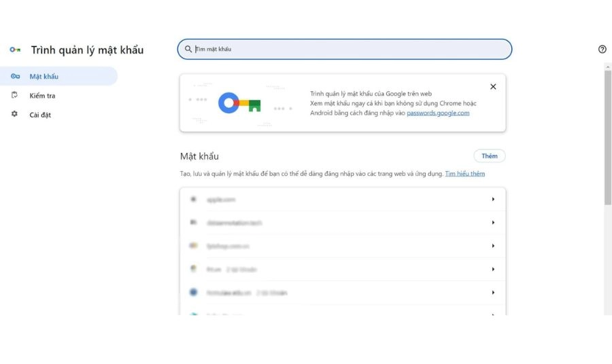
Task: Focus the Tìm mật khẩu search field
Action: click(x=345, y=49)
